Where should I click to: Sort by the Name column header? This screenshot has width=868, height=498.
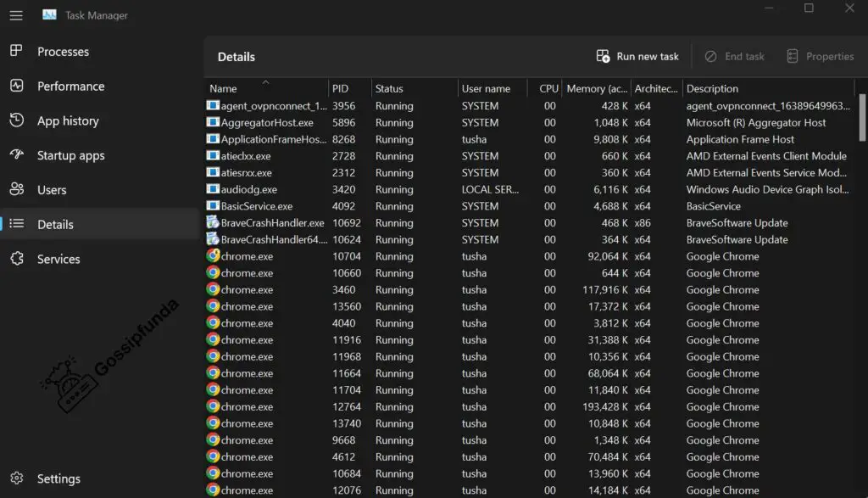[x=266, y=88]
